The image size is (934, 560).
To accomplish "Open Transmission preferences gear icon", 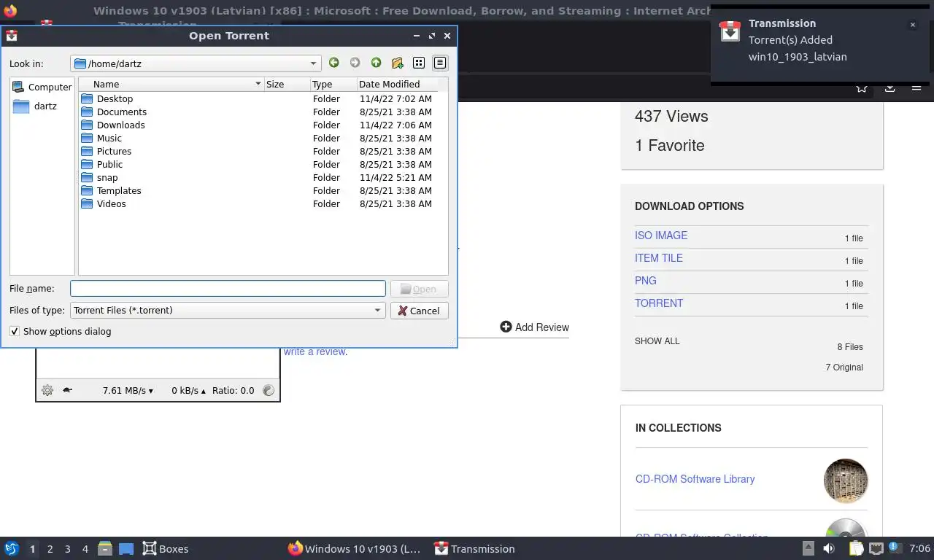I will coord(47,390).
